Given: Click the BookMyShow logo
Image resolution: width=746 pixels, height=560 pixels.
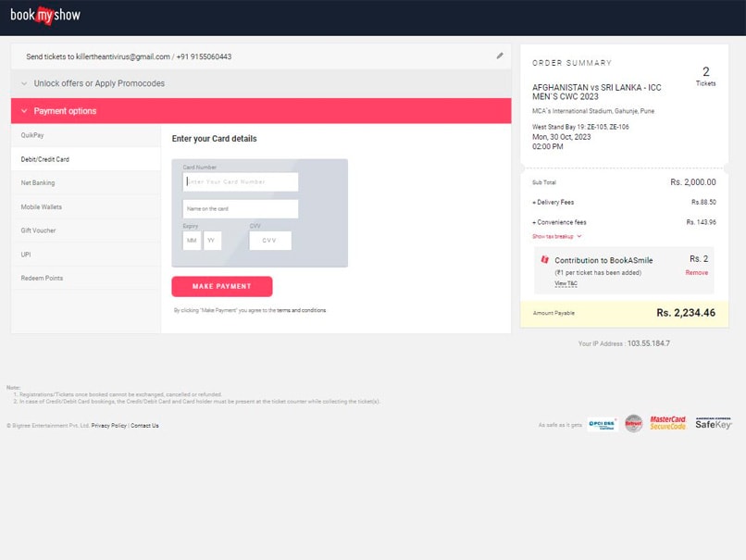Looking at the screenshot, I should (45, 15).
